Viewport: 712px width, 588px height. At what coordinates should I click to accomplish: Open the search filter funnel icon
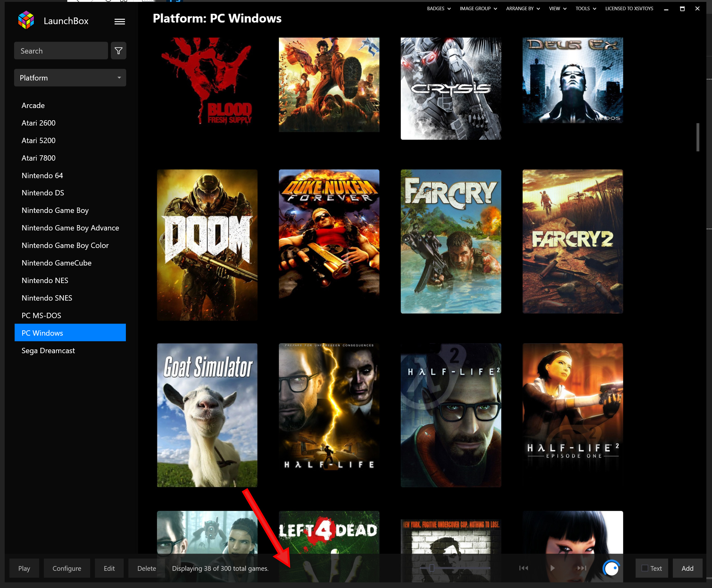click(x=119, y=51)
